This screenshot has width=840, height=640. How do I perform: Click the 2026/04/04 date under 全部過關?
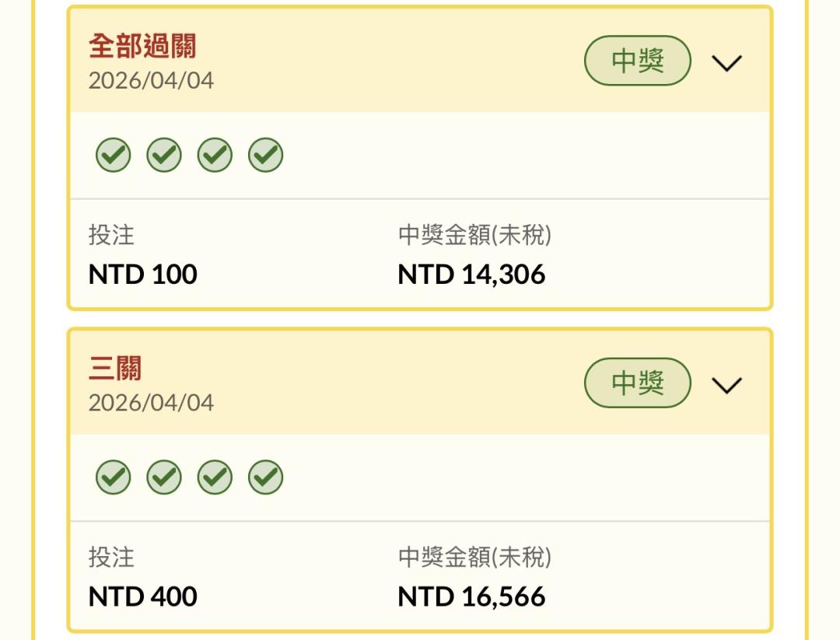coord(151,81)
